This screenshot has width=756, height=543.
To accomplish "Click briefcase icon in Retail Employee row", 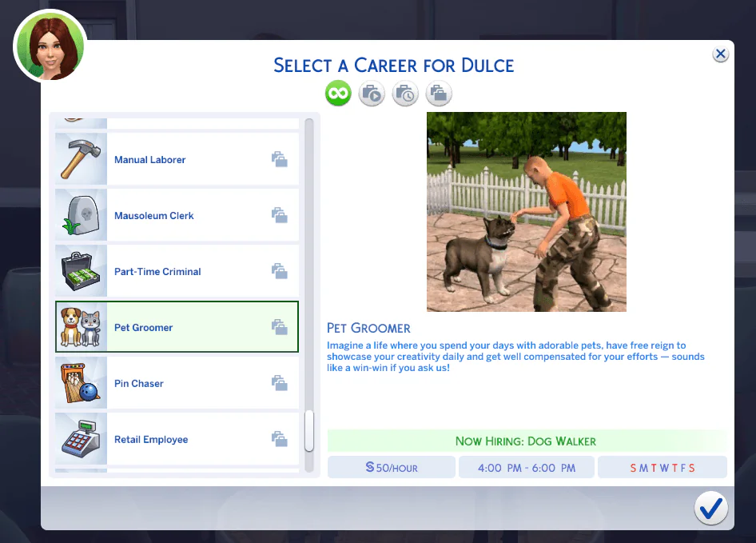I will [279, 439].
